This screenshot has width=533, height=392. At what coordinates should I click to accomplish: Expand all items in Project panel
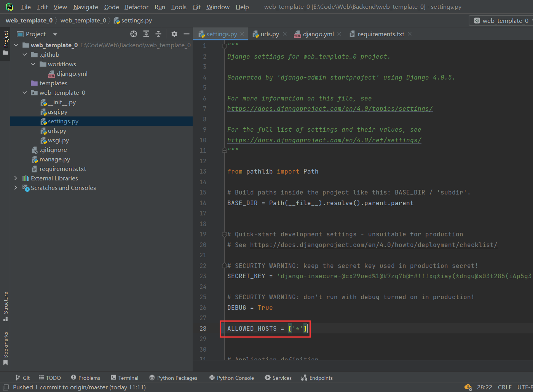[x=146, y=34]
